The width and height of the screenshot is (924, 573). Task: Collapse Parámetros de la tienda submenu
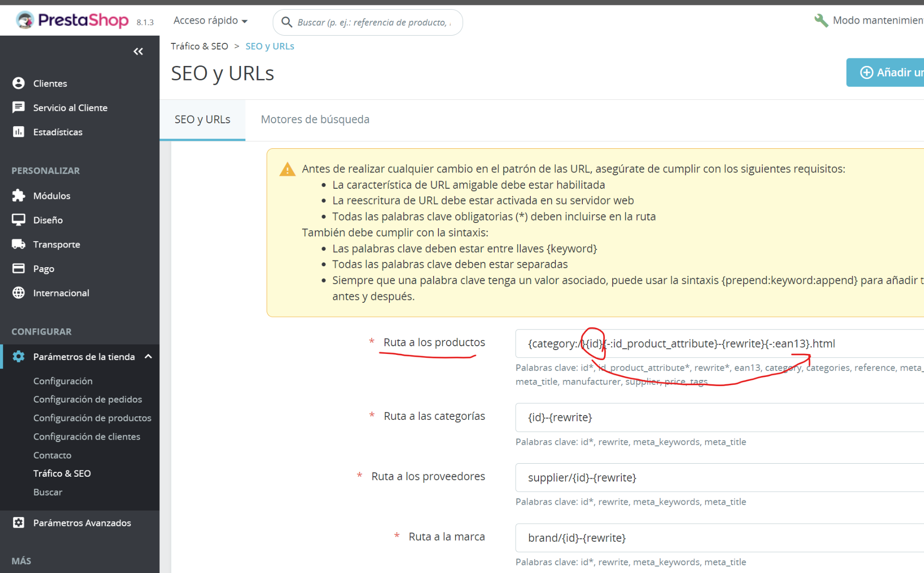(148, 356)
